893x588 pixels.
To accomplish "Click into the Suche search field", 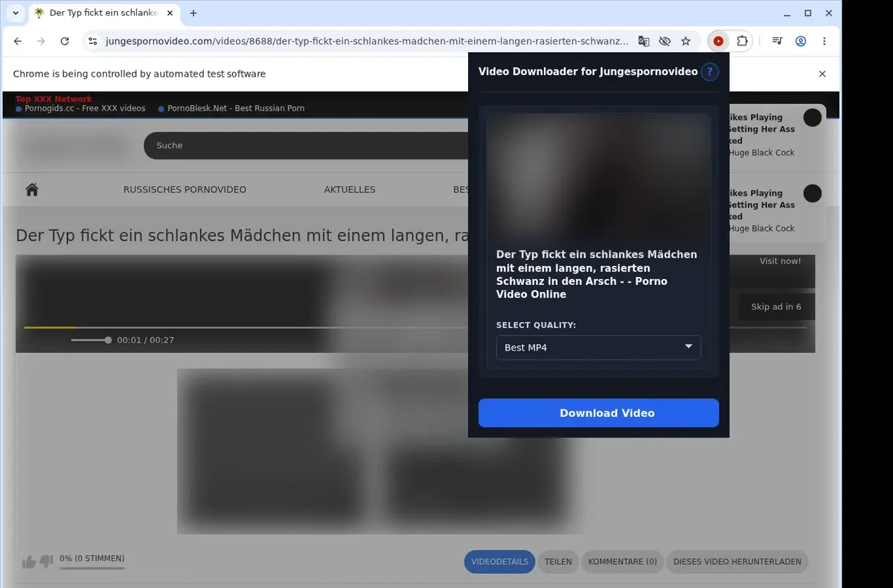I will [307, 146].
